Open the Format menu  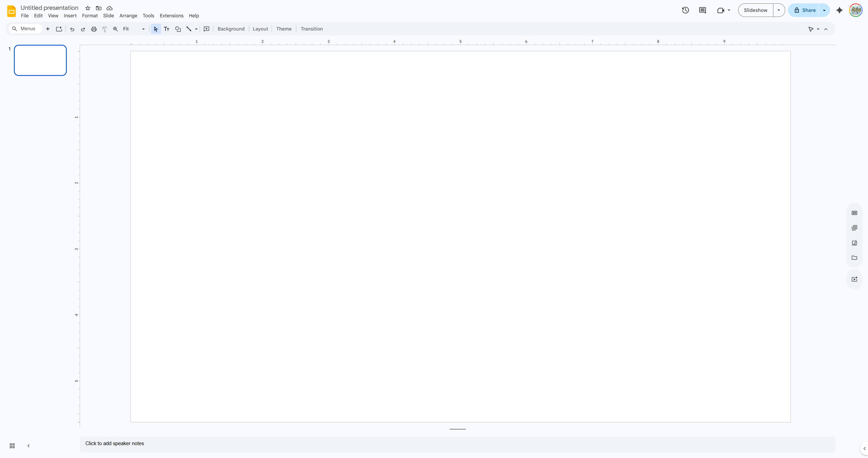tap(90, 16)
